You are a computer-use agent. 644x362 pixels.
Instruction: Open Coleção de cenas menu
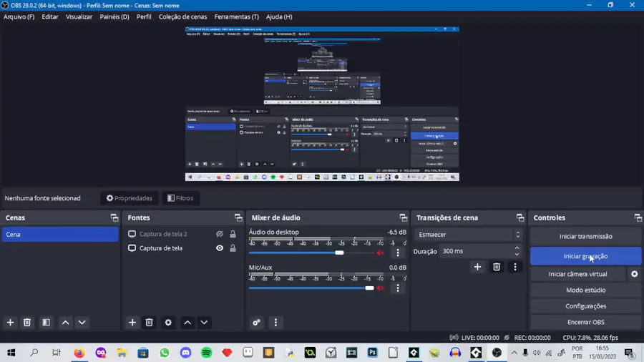(x=182, y=17)
